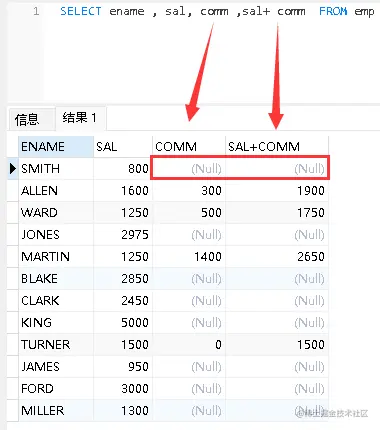This screenshot has width=380, height=430.
Task: Click the ENAME column header
Action: [56, 147]
